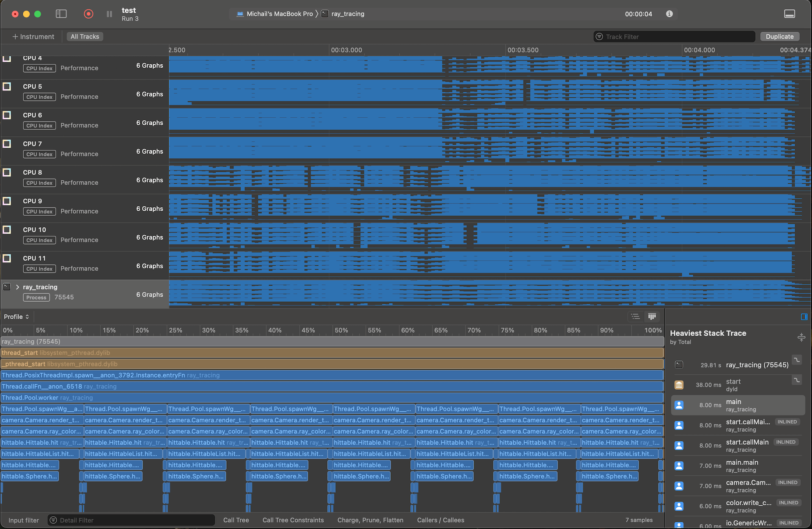Viewport: 812px width, 529px height.
Task: Select the call tree list view icon
Action: (x=635, y=317)
